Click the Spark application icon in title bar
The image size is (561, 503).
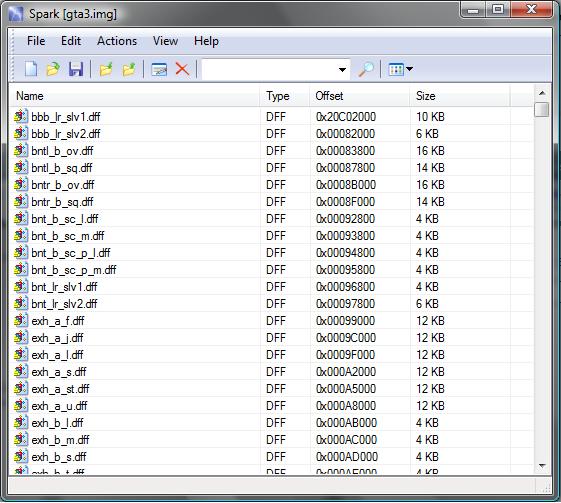point(16,14)
